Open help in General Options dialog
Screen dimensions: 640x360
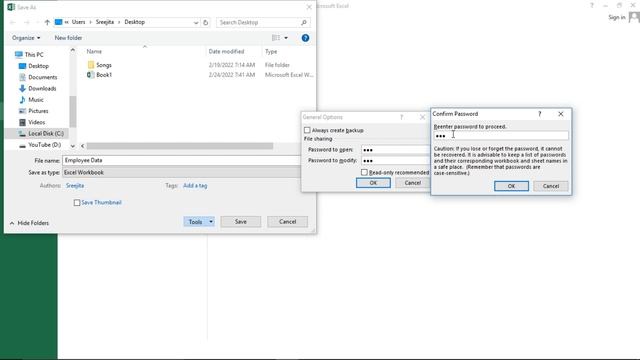(402, 117)
